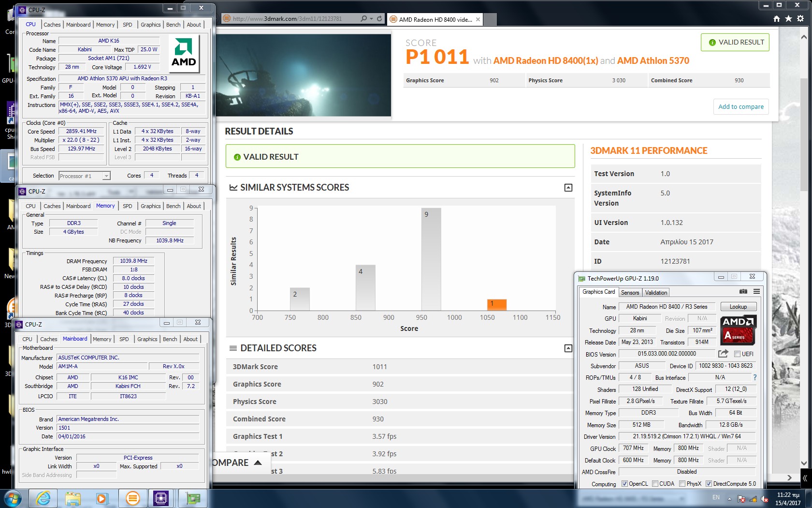Click the browser scroll down arrow
This screenshot has height=508, width=812.
[x=804, y=463]
